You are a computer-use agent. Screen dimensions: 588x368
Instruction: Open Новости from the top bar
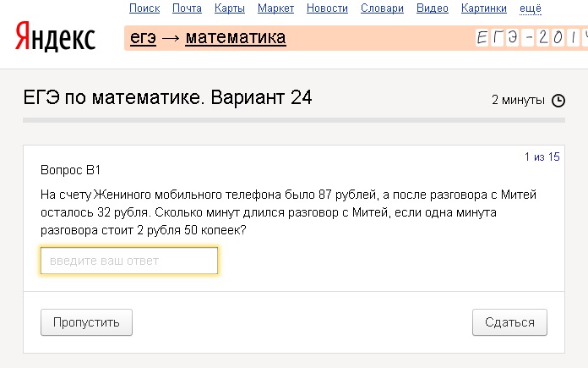pyautogui.click(x=327, y=8)
